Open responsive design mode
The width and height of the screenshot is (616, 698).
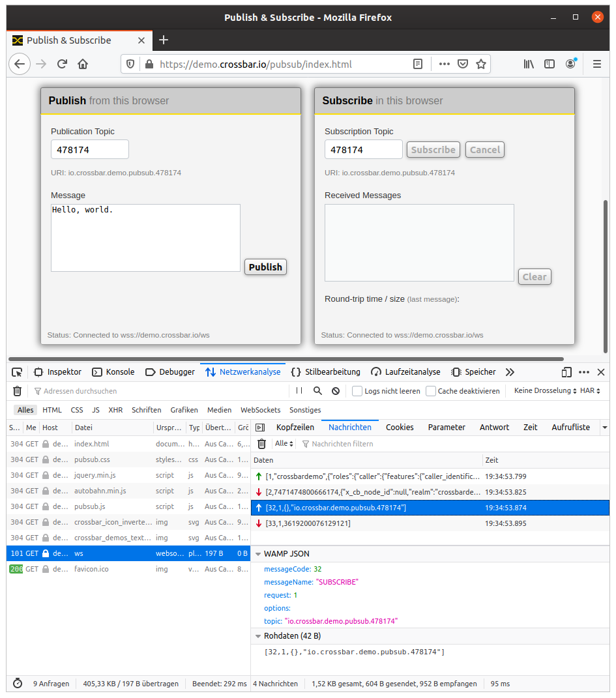click(566, 371)
